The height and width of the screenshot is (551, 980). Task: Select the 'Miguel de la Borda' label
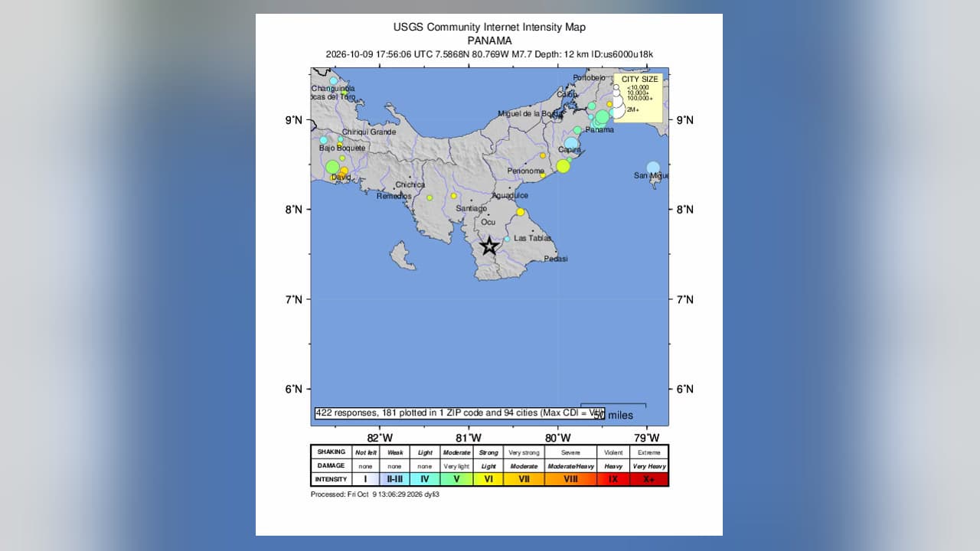click(531, 113)
